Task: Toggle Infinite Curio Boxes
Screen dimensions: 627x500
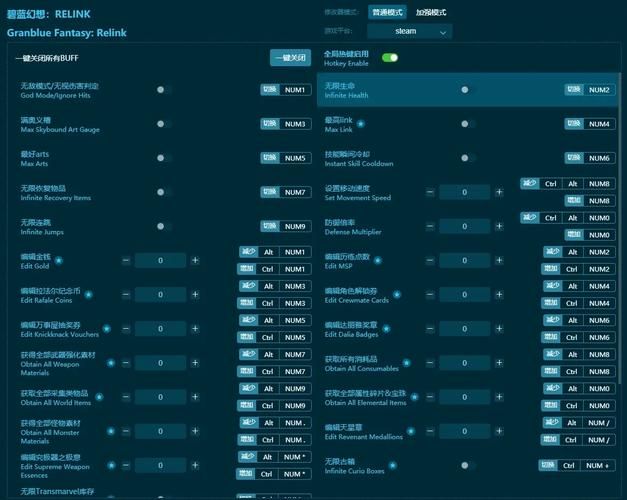Action: tap(468, 466)
